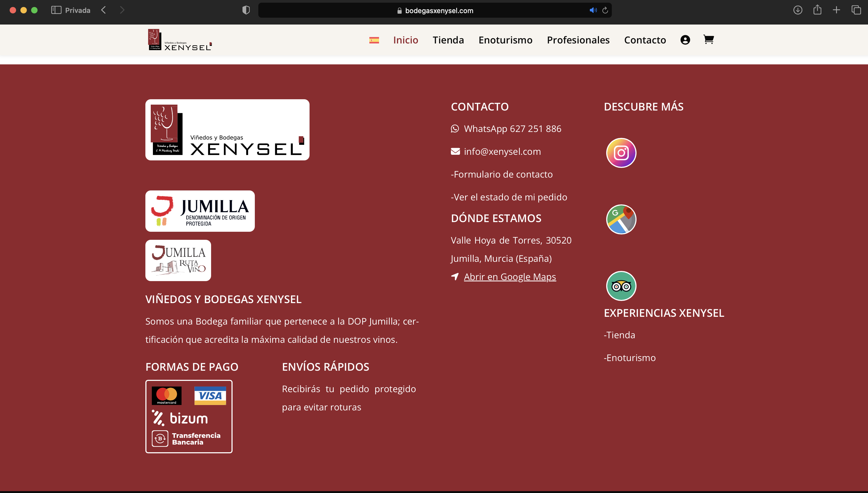868x493 pixels.
Task: Click the Transferencia Bancaria payment logo
Action: (186, 439)
